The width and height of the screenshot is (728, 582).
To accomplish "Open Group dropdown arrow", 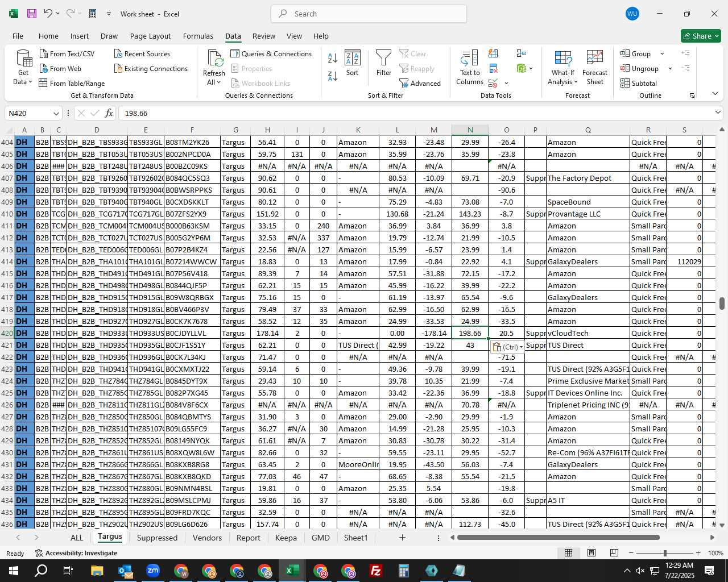I will click(662, 53).
